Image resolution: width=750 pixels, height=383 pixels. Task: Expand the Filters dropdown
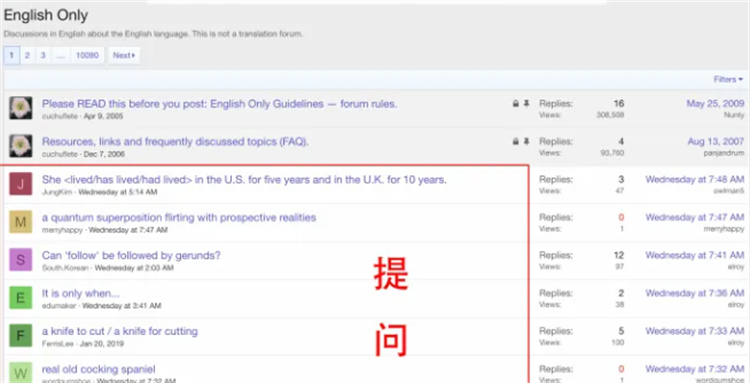(x=728, y=79)
